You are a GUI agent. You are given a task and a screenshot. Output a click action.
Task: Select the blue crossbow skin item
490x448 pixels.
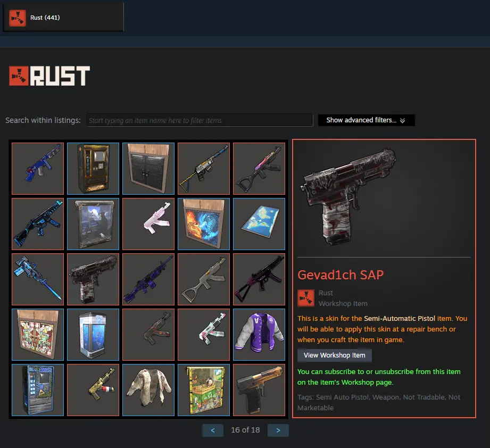coord(38,279)
